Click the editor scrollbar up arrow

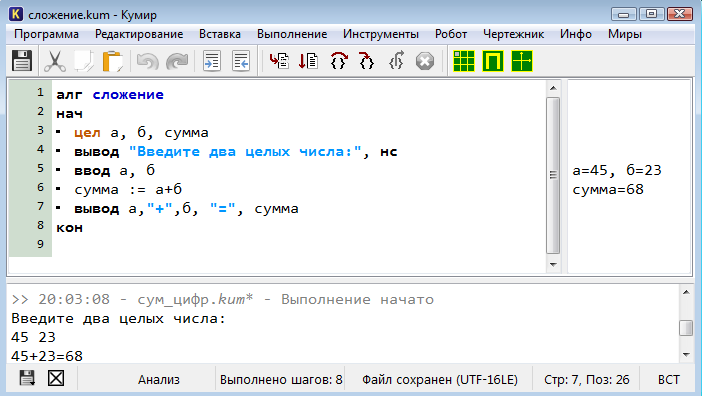point(553,88)
